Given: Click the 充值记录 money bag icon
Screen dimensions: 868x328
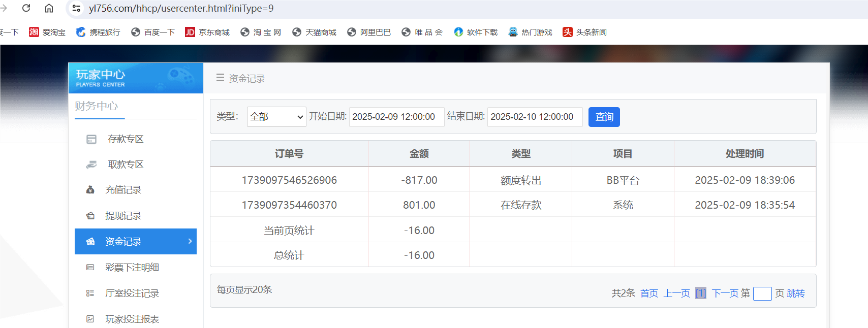Looking at the screenshot, I should pos(90,190).
